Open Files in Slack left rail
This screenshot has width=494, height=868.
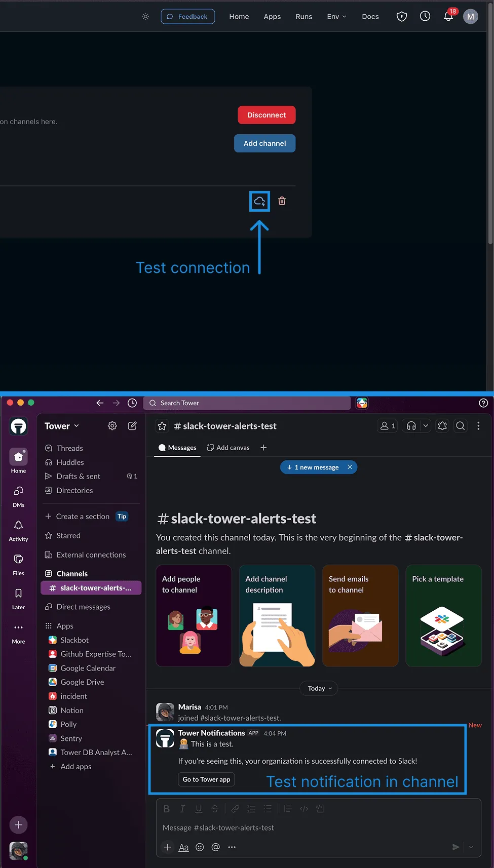click(18, 564)
